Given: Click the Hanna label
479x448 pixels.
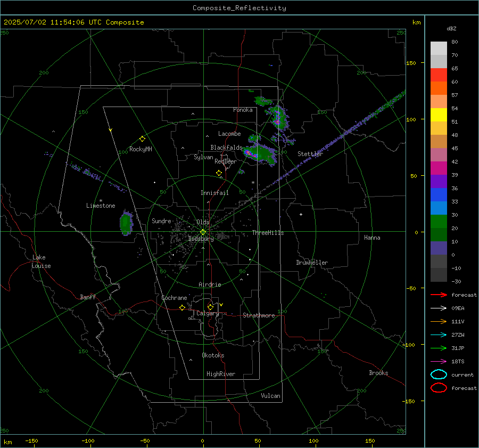Looking at the screenshot, I should (x=372, y=238).
